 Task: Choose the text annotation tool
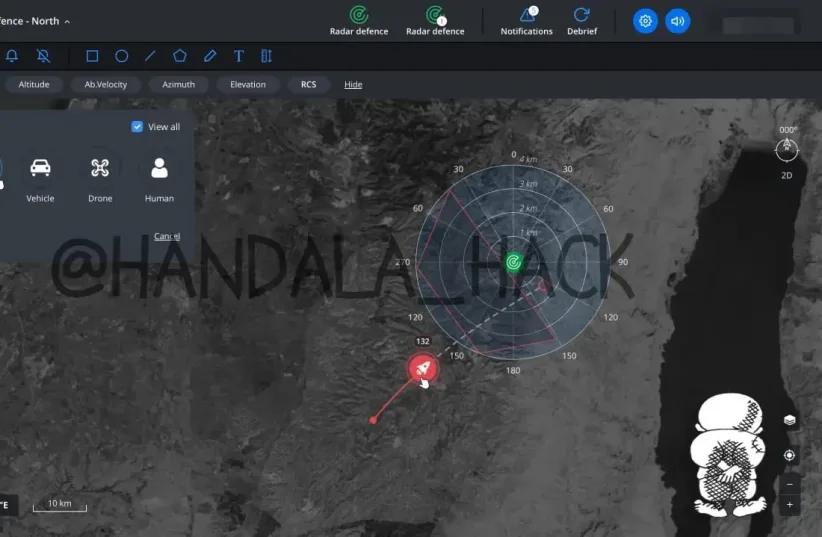pyautogui.click(x=238, y=56)
